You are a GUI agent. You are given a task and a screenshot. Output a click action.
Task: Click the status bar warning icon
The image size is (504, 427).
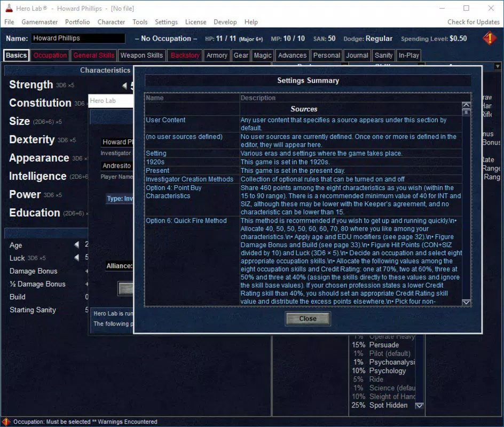coord(6,422)
